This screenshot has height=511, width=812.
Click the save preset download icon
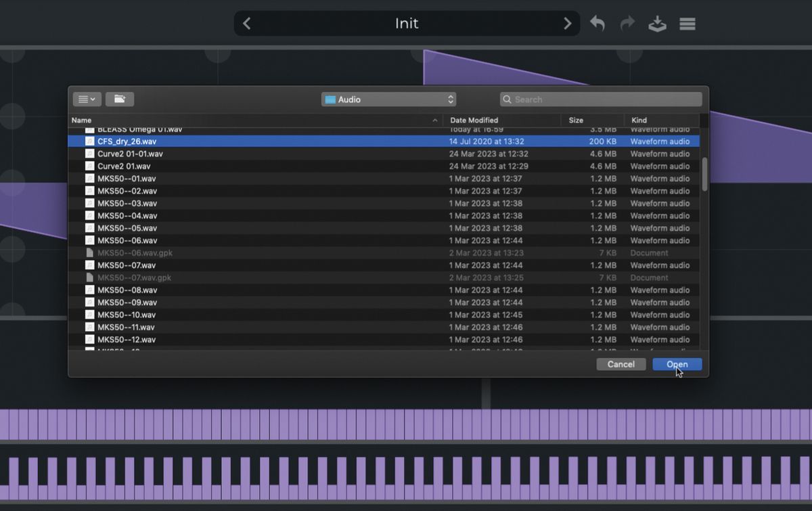[657, 24]
